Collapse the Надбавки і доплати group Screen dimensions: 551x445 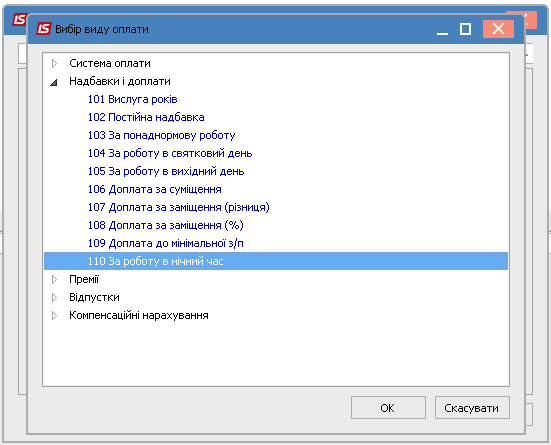pyautogui.click(x=54, y=83)
